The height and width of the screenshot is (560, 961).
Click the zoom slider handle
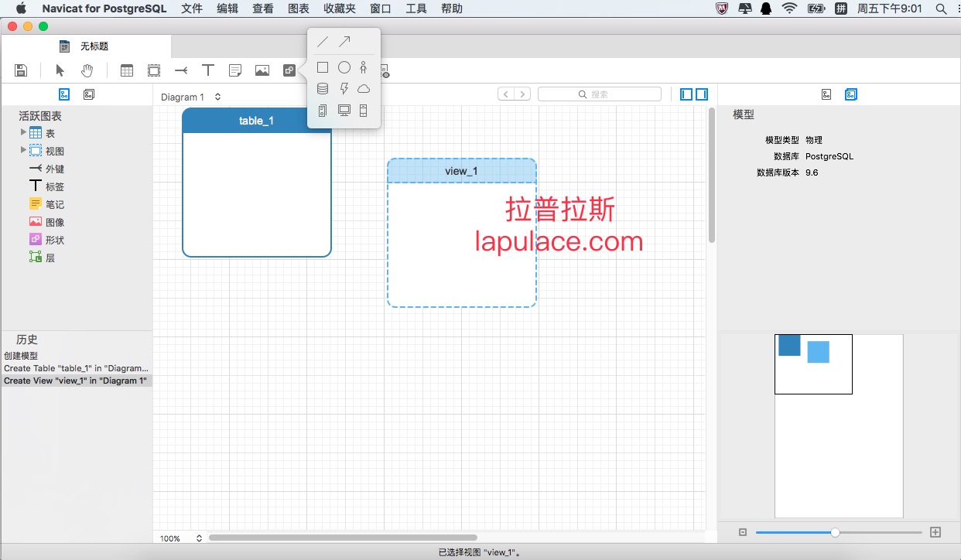tap(835, 532)
